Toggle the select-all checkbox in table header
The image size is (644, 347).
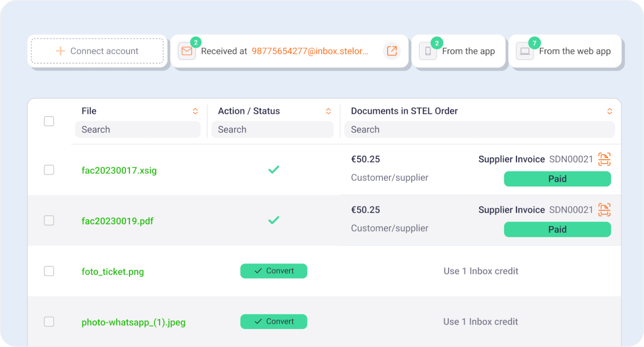pyautogui.click(x=49, y=121)
